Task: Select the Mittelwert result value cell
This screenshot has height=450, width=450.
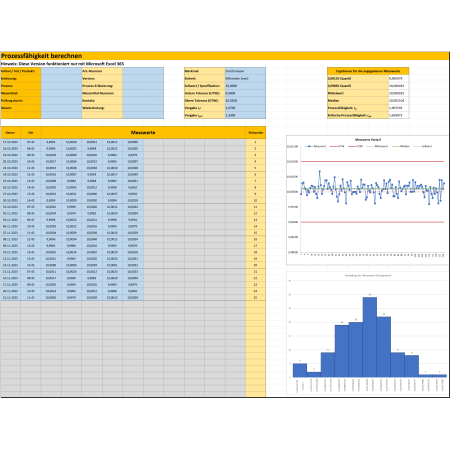Action: [x=399, y=93]
